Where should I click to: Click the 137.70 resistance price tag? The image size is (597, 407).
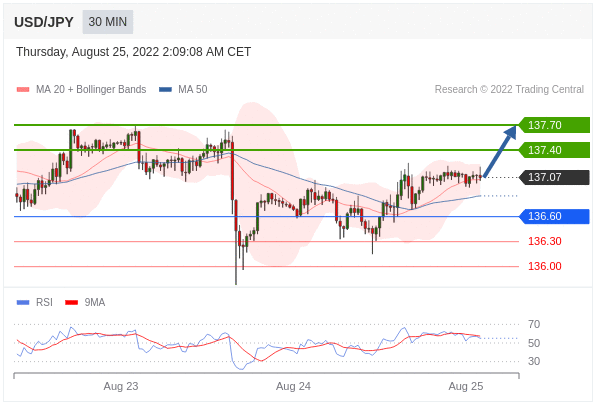click(x=554, y=125)
